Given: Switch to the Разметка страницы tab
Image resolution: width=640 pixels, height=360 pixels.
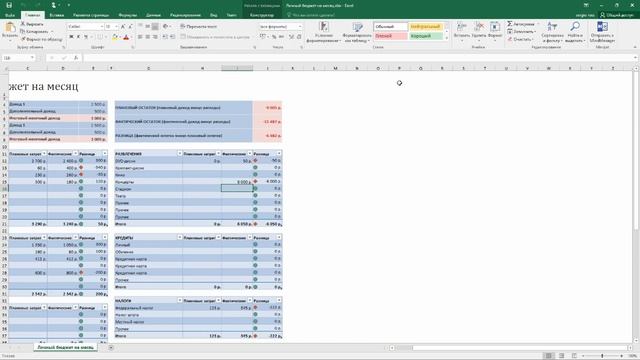Looking at the screenshot, I should pyautogui.click(x=91, y=15).
